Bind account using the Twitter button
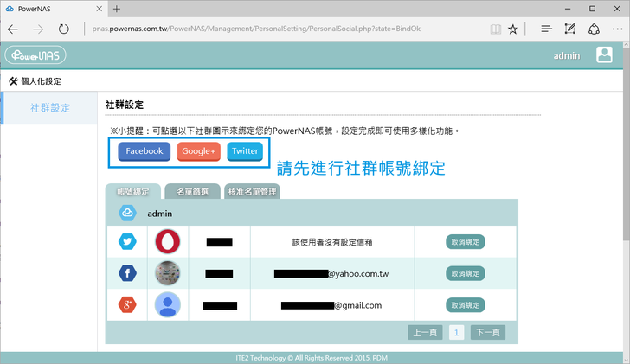630x364 pixels. (x=245, y=151)
